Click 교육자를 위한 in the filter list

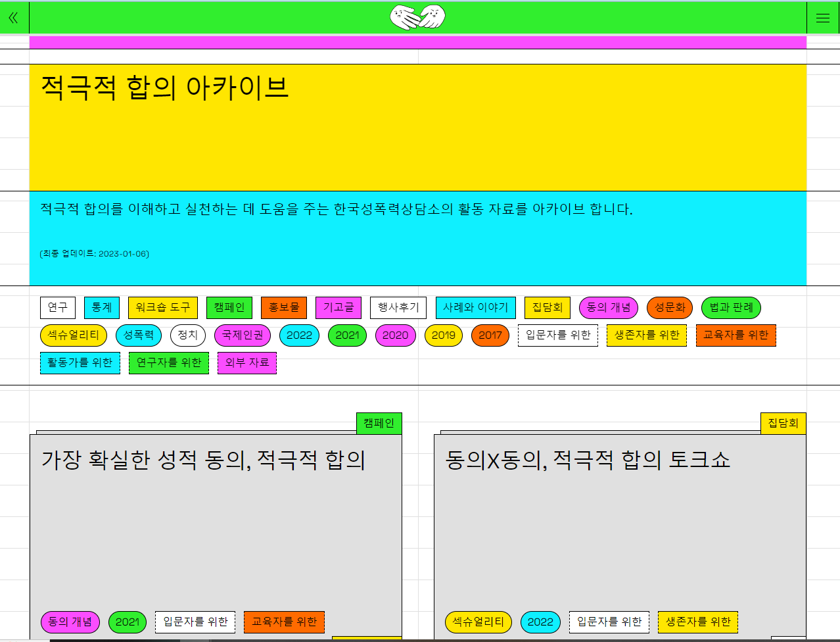coord(736,335)
